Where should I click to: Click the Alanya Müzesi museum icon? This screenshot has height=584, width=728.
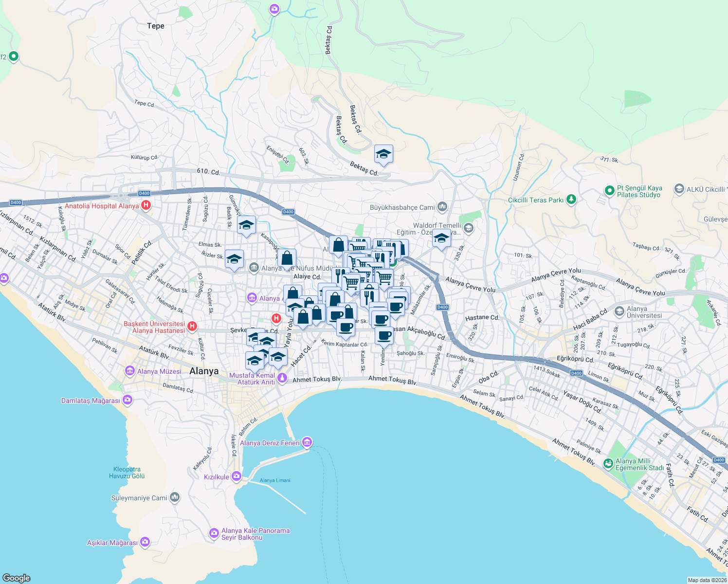point(129,371)
